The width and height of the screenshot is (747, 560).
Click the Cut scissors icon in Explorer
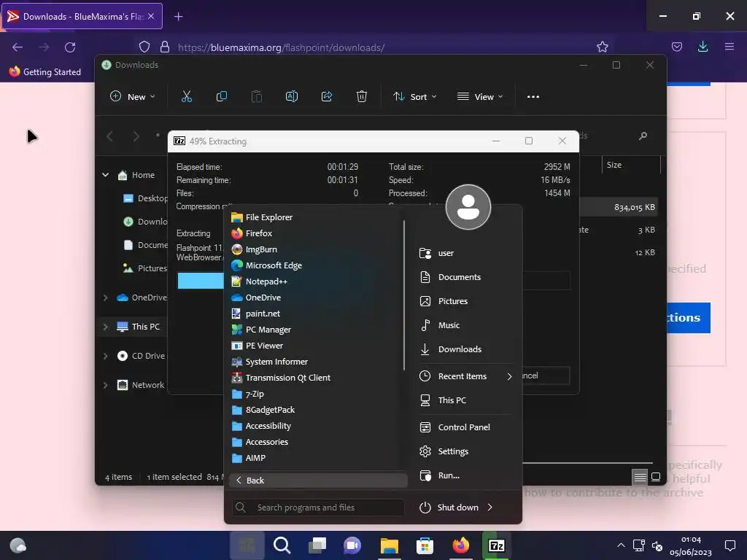187,97
